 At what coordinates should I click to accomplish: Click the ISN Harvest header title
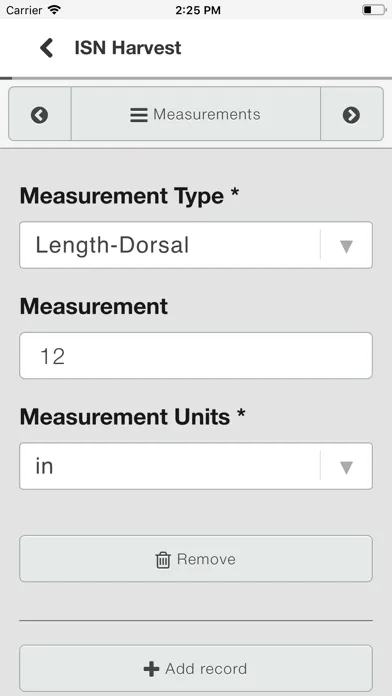pyautogui.click(x=128, y=48)
